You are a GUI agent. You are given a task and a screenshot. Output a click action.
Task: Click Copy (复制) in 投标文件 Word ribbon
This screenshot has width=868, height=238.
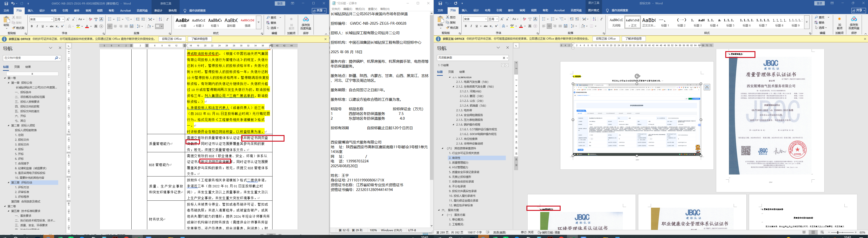[451, 22]
